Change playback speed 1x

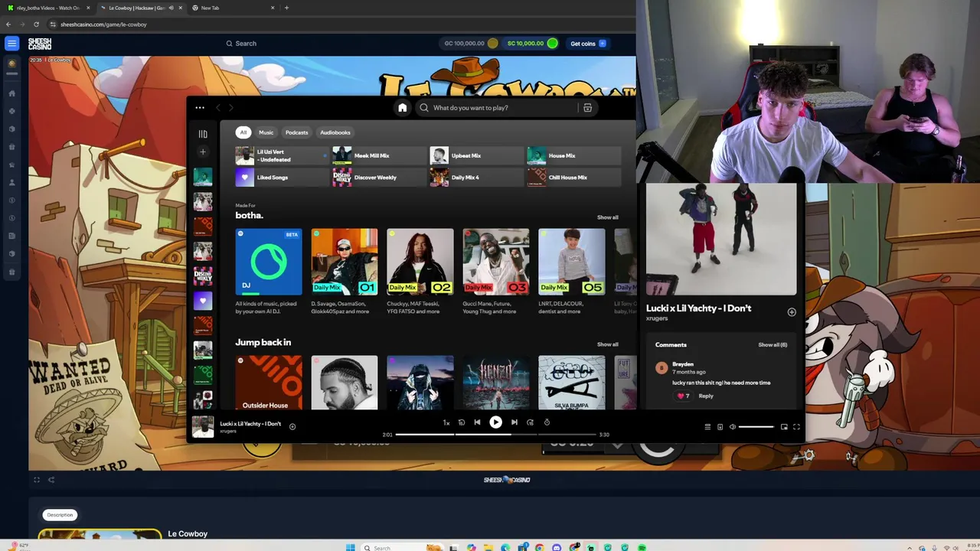446,422
